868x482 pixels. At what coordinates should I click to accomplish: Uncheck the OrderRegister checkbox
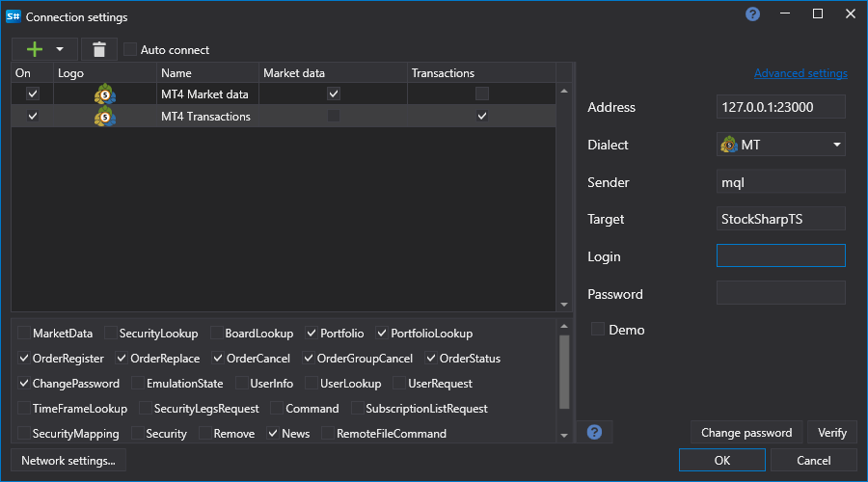24,358
